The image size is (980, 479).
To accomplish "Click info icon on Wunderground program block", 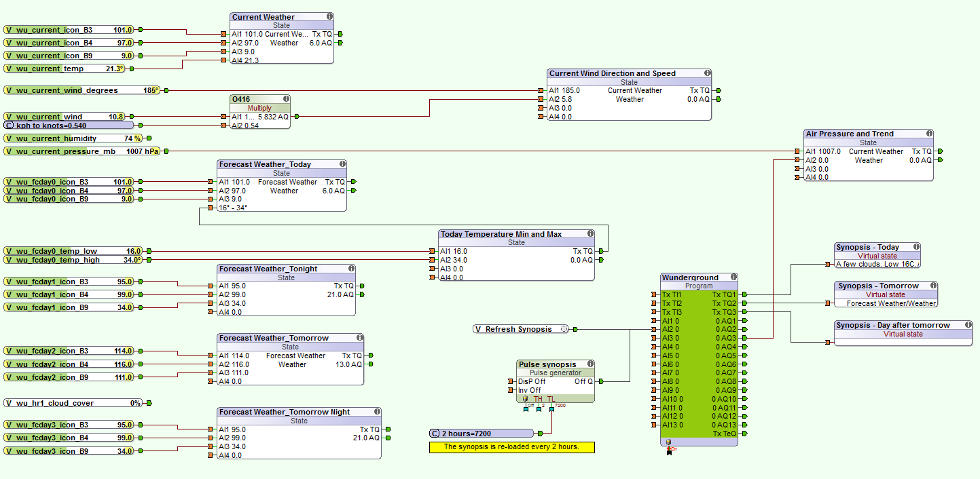I will pyautogui.click(x=733, y=277).
